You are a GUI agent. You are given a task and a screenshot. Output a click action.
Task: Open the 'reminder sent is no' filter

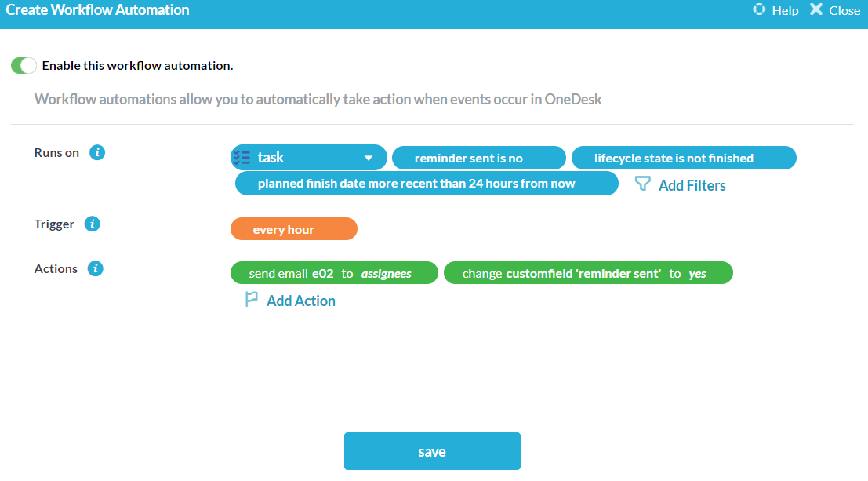click(x=478, y=158)
